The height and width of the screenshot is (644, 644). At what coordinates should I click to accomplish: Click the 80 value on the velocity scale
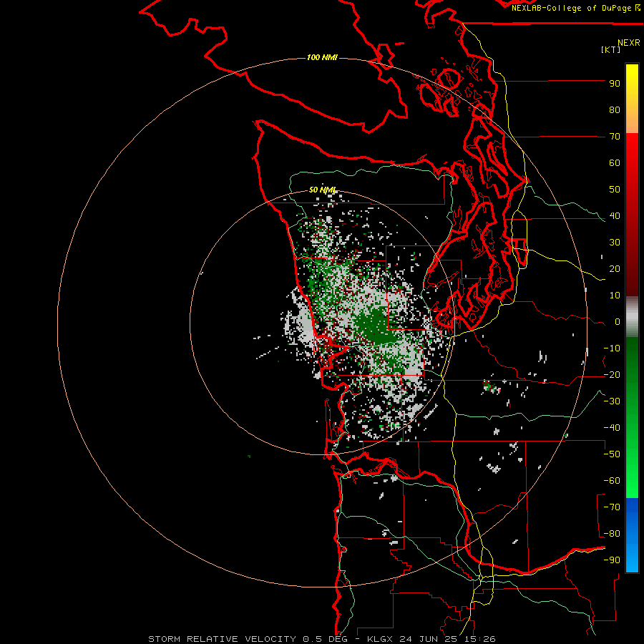tap(615, 110)
